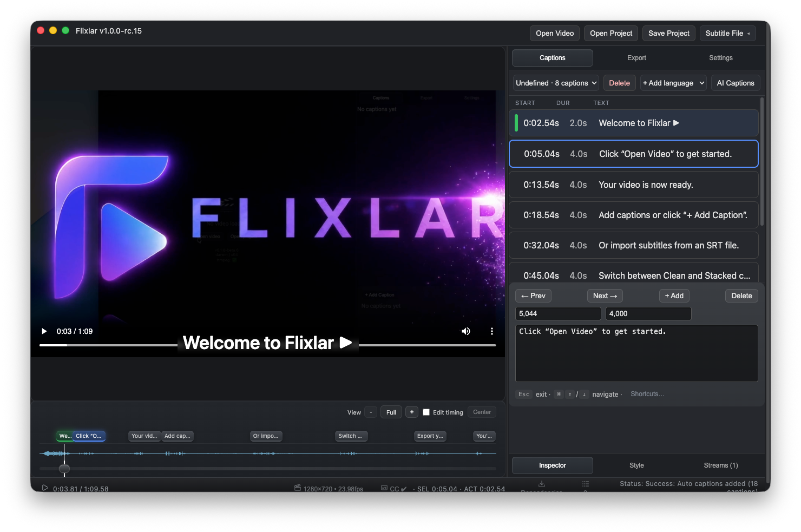
Task: Click the caption list's vertical scrollbar
Action: point(762,161)
